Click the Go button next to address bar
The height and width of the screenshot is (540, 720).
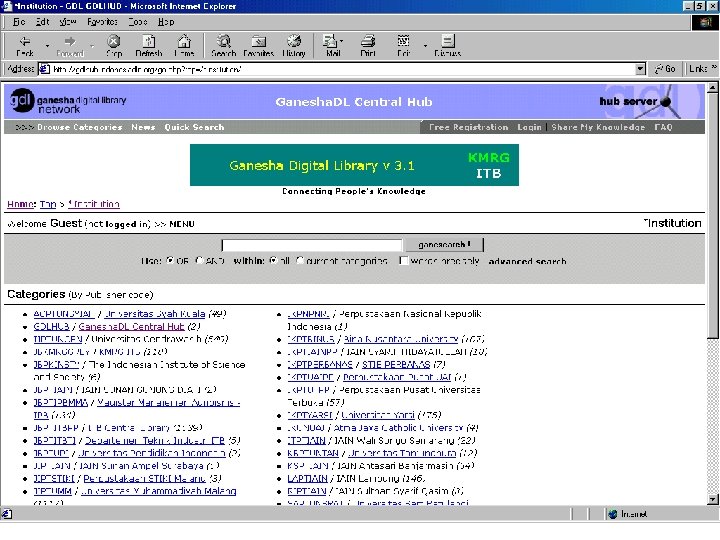tap(665, 69)
